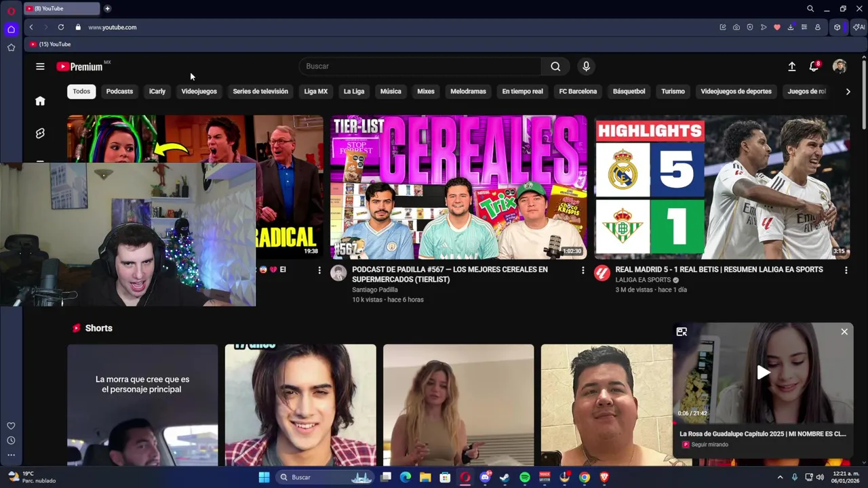Open the Opera main menu logo
Viewport: 868px width, 488px height.
tap(11, 11)
